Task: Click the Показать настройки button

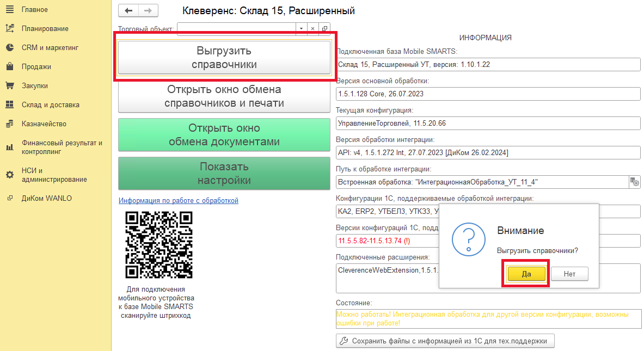Action: pos(224,174)
